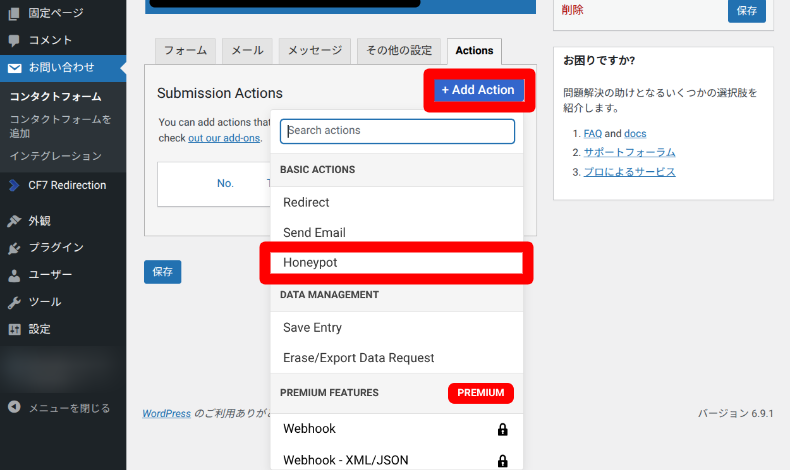This screenshot has height=470, width=790.
Task: Click the lock icon beside Webhook - XML/JSON
Action: (x=502, y=461)
